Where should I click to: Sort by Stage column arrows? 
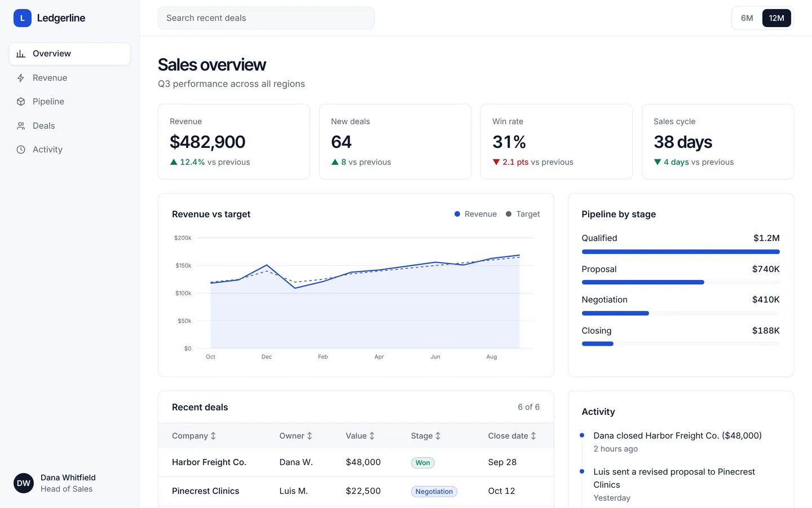tap(438, 436)
